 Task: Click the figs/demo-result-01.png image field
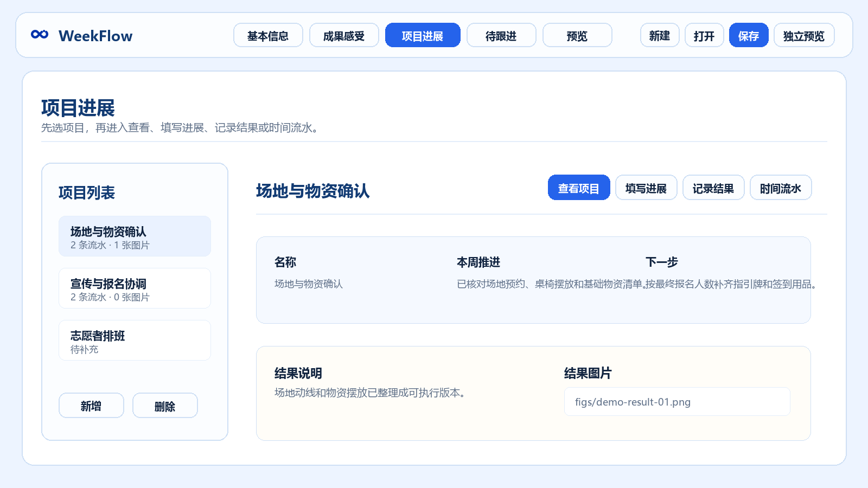677,402
